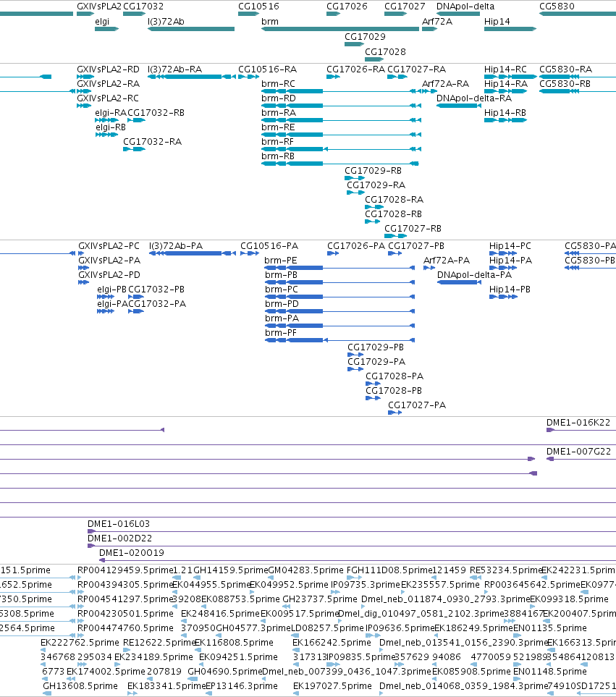Click EST label LD08257.5prime
The image size is (616, 697).
point(328,628)
